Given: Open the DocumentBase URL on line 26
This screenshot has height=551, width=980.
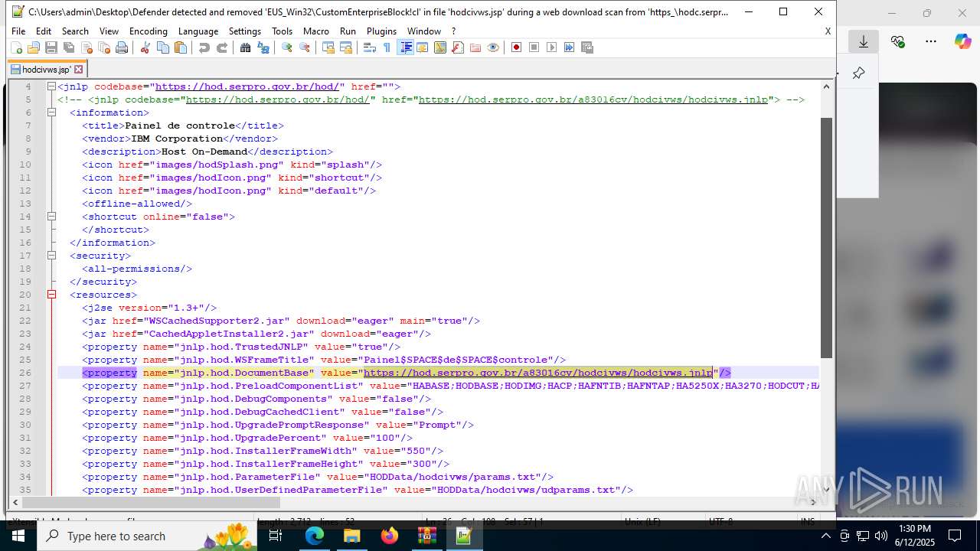Looking at the screenshot, I should [x=538, y=373].
